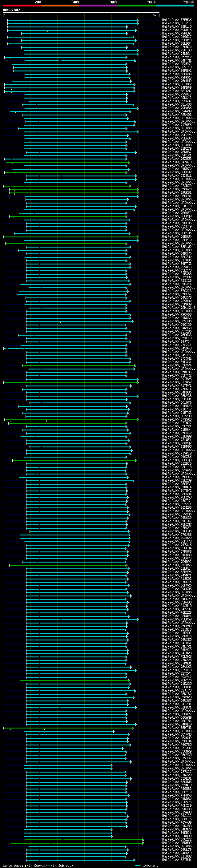Select the UniRef100_Q944M9 label
Screen dimensions: 197x868
point(177,111)
